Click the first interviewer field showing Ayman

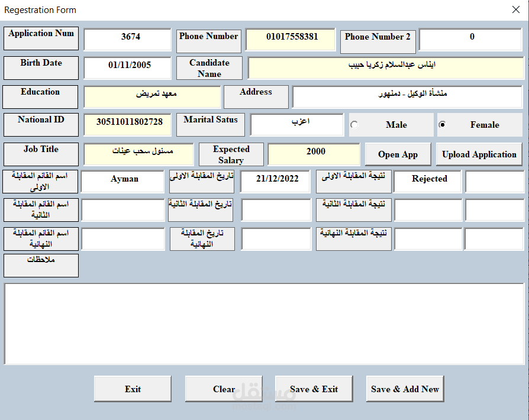123,182
